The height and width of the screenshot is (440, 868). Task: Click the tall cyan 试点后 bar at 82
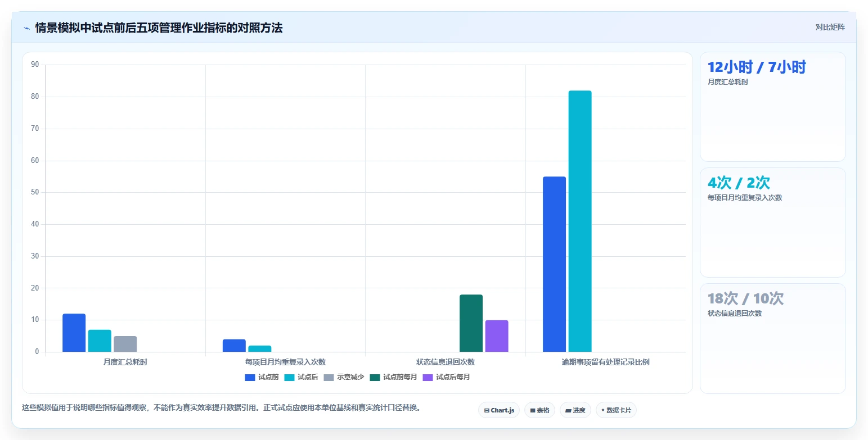(x=580, y=221)
